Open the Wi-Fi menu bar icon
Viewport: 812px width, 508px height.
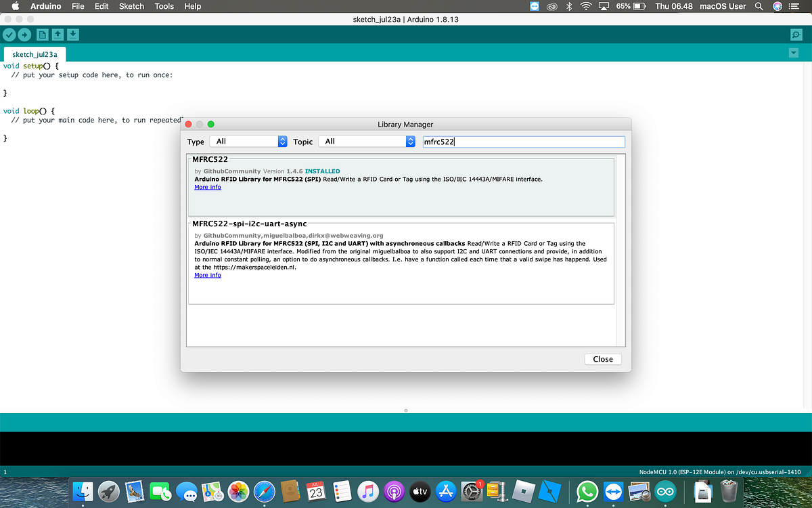[585, 6]
